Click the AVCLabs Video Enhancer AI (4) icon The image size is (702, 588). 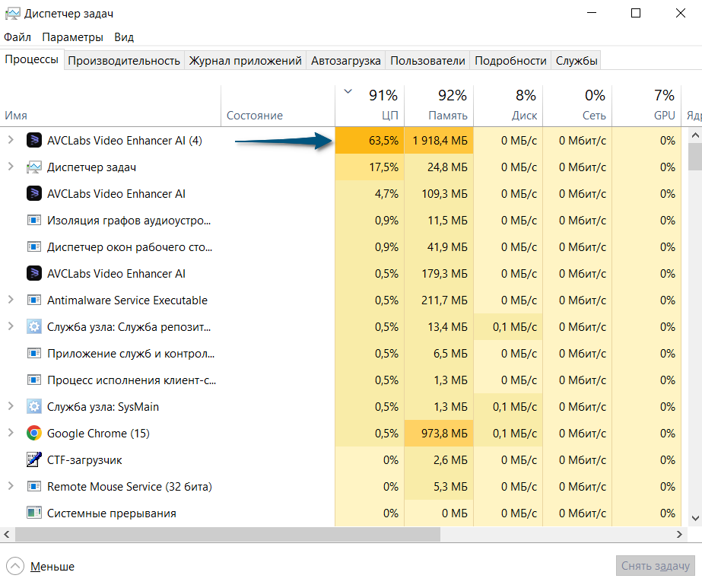33,140
